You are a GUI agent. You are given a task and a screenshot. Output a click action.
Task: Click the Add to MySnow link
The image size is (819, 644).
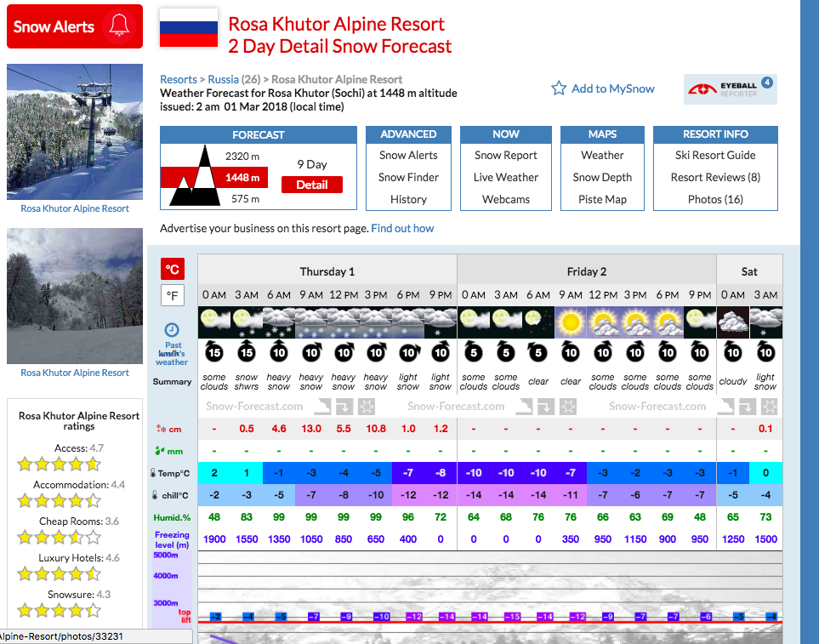(x=612, y=88)
